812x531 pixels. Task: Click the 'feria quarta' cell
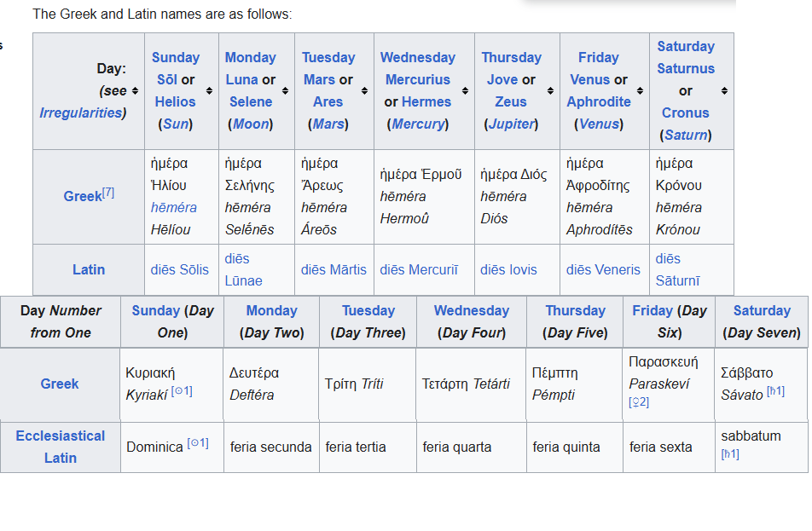click(x=472, y=447)
